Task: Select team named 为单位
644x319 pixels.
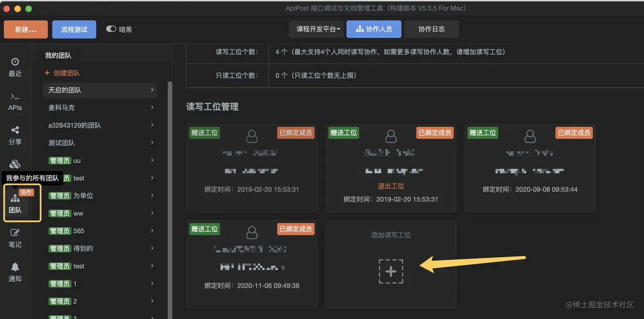Action: tap(100, 195)
